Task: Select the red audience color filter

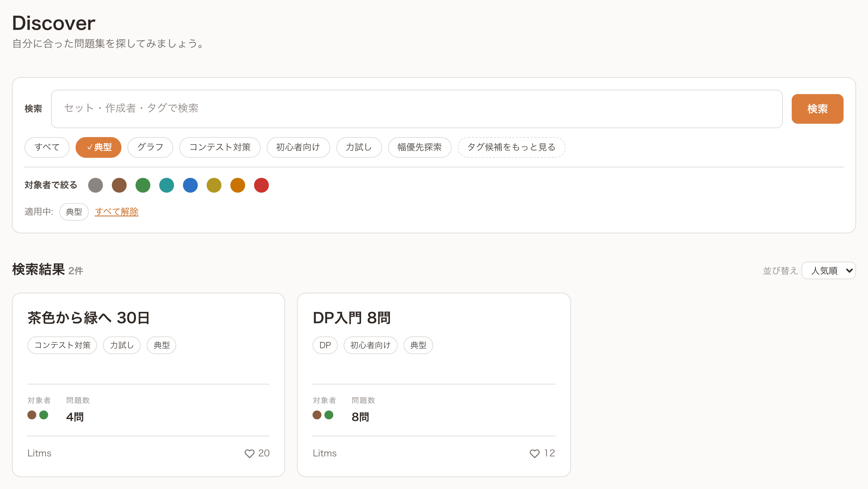Action: (261, 185)
